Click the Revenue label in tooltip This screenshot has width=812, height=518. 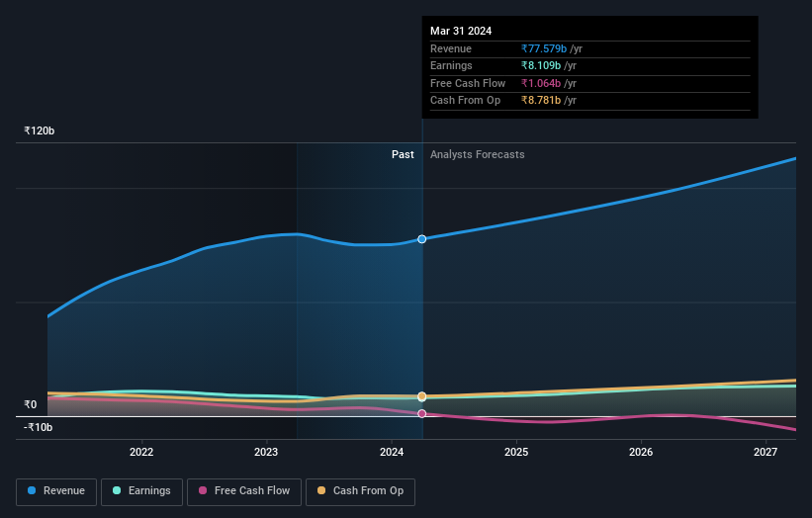click(451, 48)
